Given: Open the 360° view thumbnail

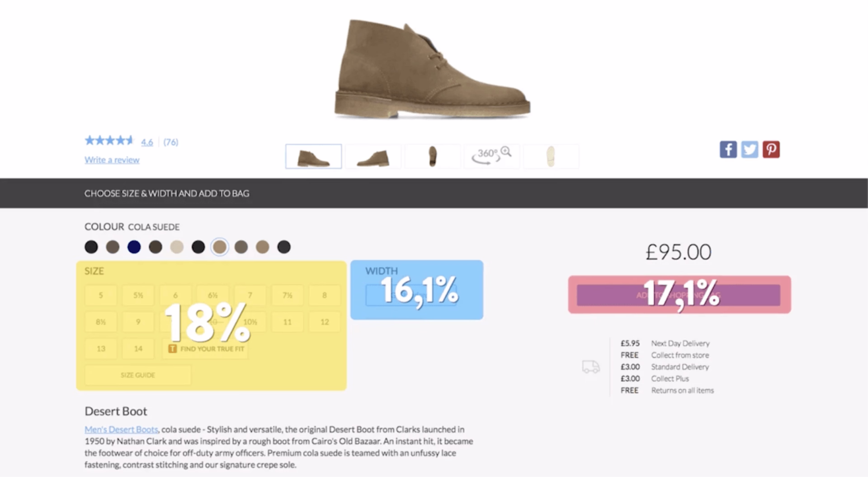Looking at the screenshot, I should (492, 156).
